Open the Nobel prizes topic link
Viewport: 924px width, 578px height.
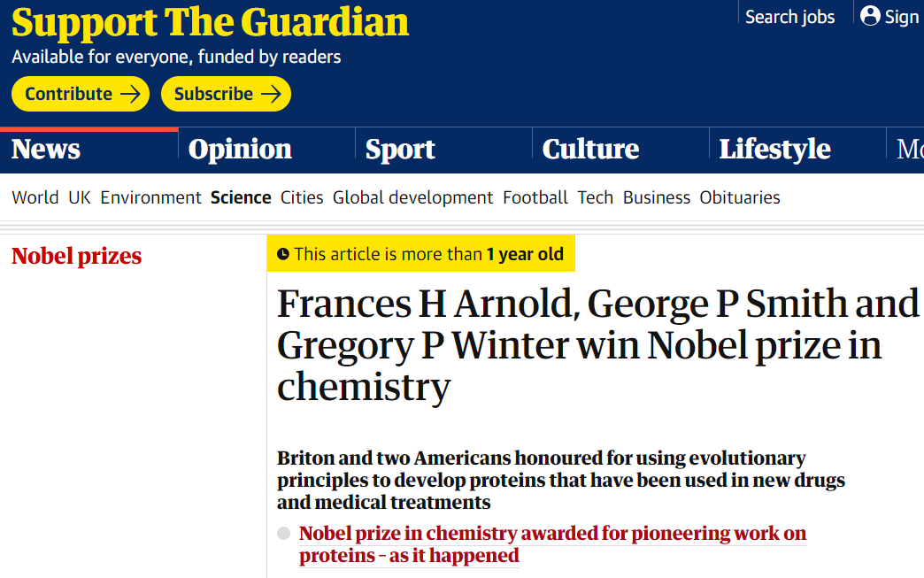click(77, 257)
